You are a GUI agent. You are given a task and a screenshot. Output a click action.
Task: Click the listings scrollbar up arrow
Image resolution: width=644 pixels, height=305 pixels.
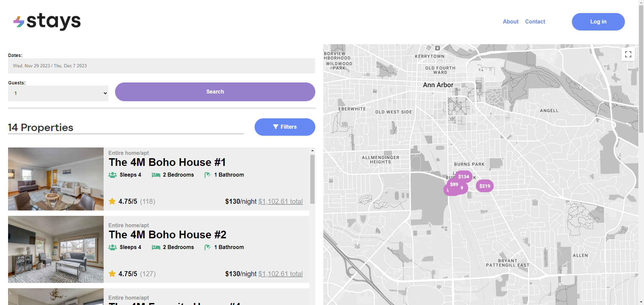point(312,151)
